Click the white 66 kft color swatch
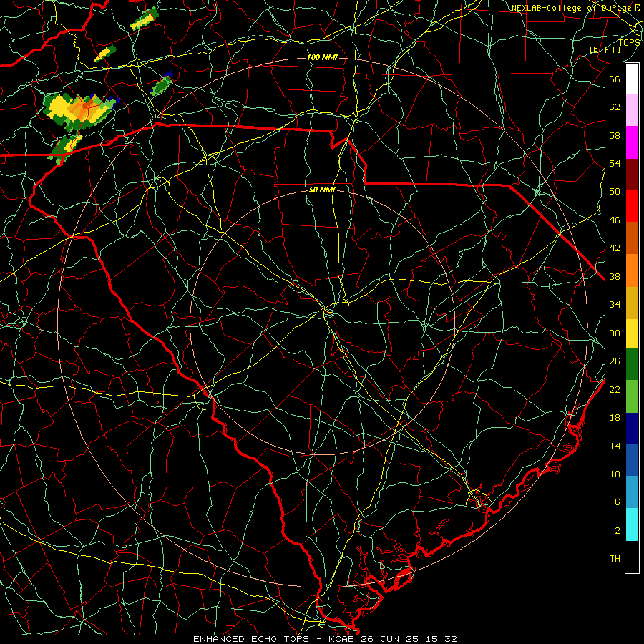 (x=632, y=79)
